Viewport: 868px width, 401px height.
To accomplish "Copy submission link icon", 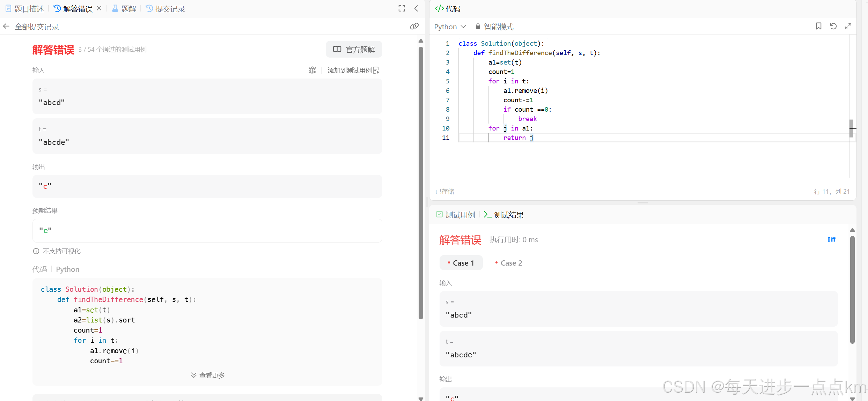I will [414, 27].
